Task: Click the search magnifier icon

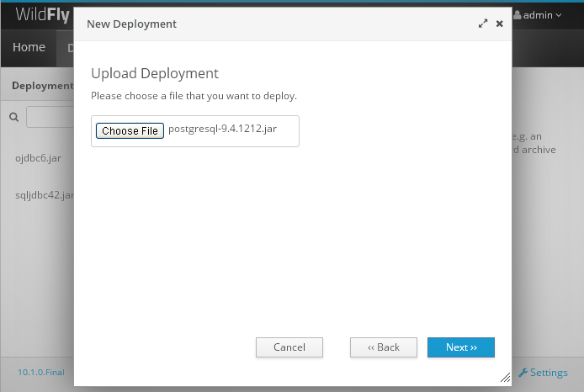Action: pyautogui.click(x=13, y=117)
